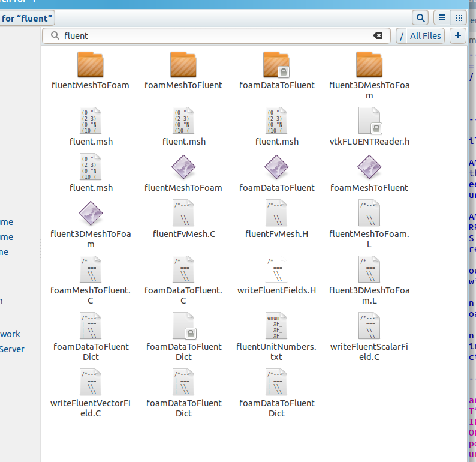
Task: Click the 'fluentUnitNumbers.txt' file name label
Action: (276, 352)
